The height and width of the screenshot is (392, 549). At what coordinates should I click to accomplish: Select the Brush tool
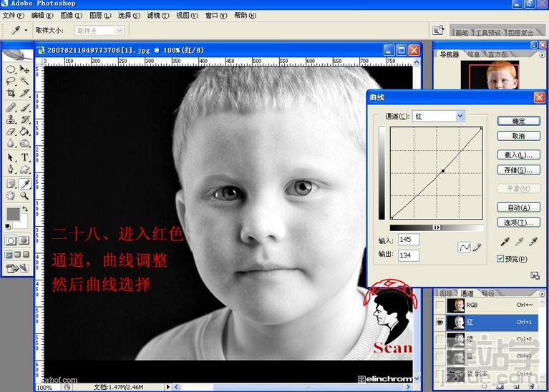(x=24, y=107)
